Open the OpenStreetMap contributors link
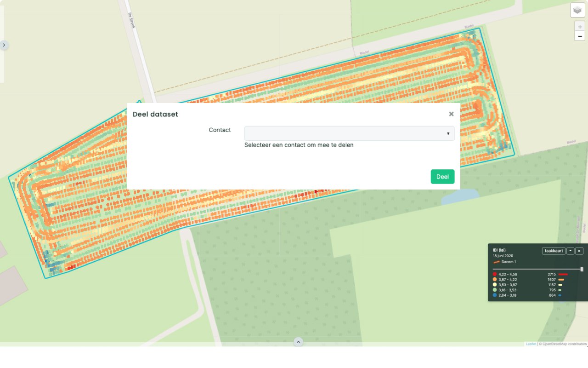Image resolution: width=588 pixels, height=368 pixels. coord(565,344)
